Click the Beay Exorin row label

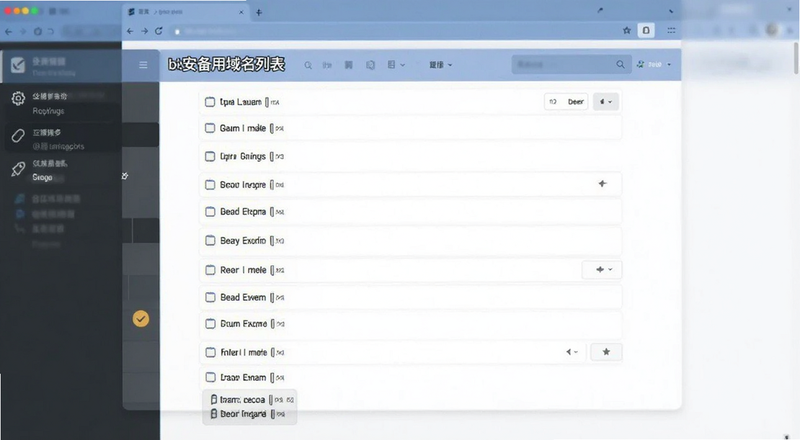(243, 240)
